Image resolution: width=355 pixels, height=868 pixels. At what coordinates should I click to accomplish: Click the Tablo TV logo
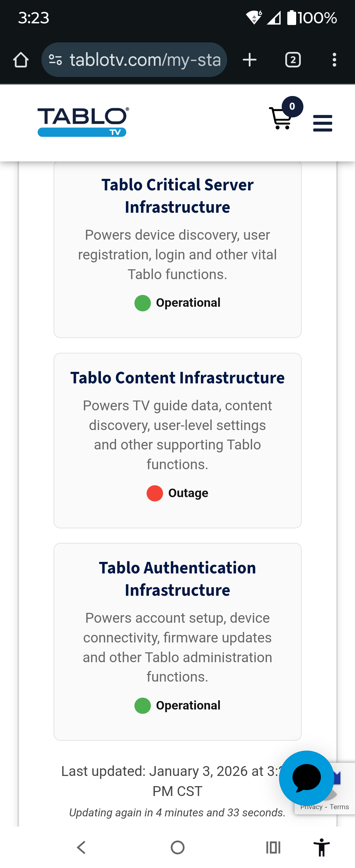83,122
